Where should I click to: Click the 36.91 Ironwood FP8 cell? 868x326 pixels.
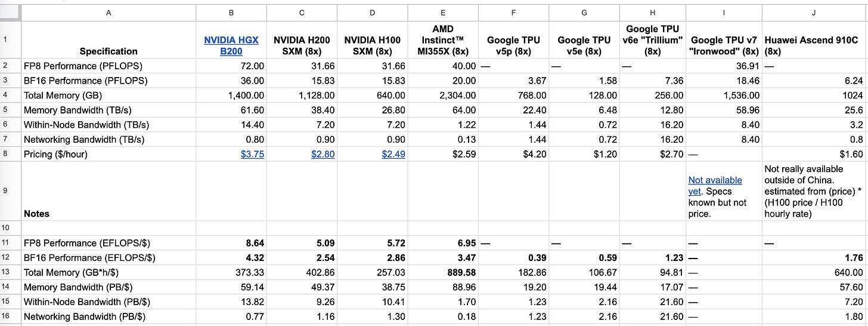coord(724,66)
